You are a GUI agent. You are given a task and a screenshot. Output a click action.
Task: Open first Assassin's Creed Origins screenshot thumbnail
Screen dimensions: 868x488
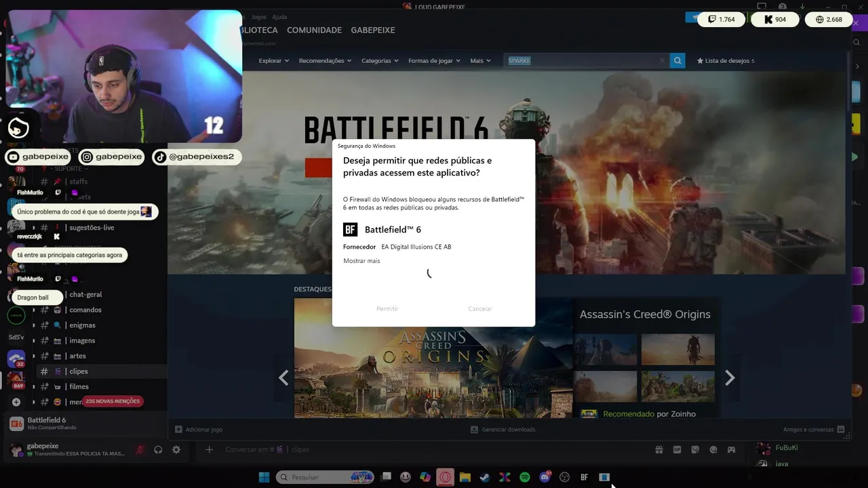[606, 350]
